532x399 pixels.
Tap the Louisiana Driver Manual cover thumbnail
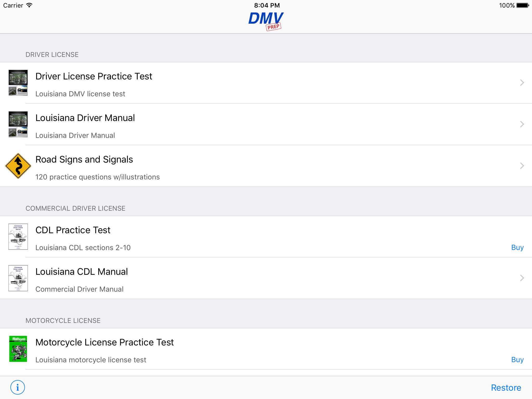coord(18,124)
